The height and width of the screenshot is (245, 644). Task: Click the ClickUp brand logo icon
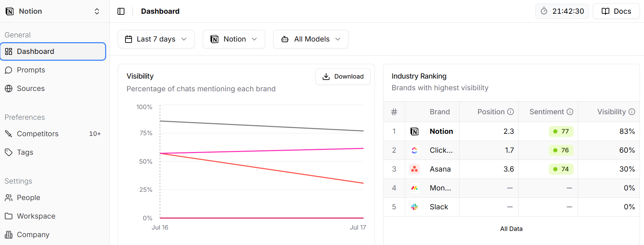coord(414,150)
